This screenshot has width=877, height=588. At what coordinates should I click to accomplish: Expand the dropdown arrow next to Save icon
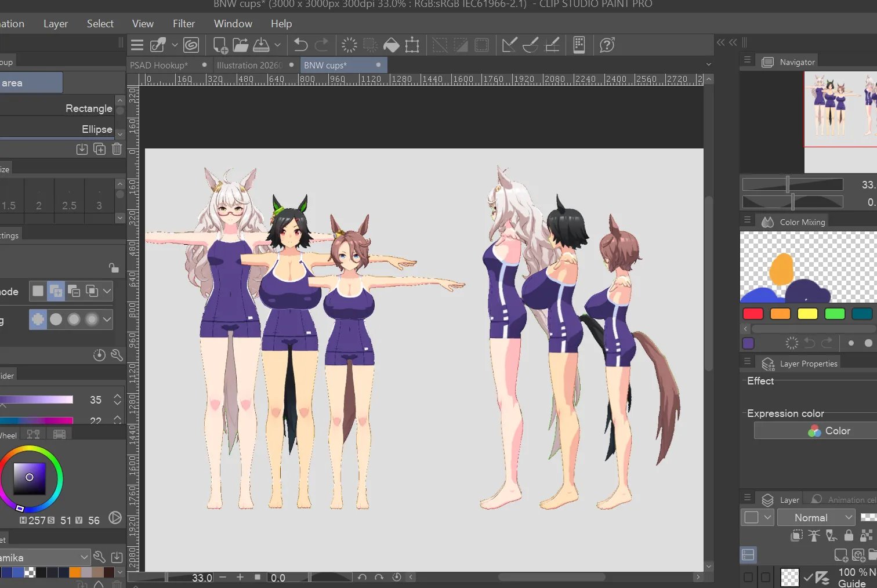277,45
